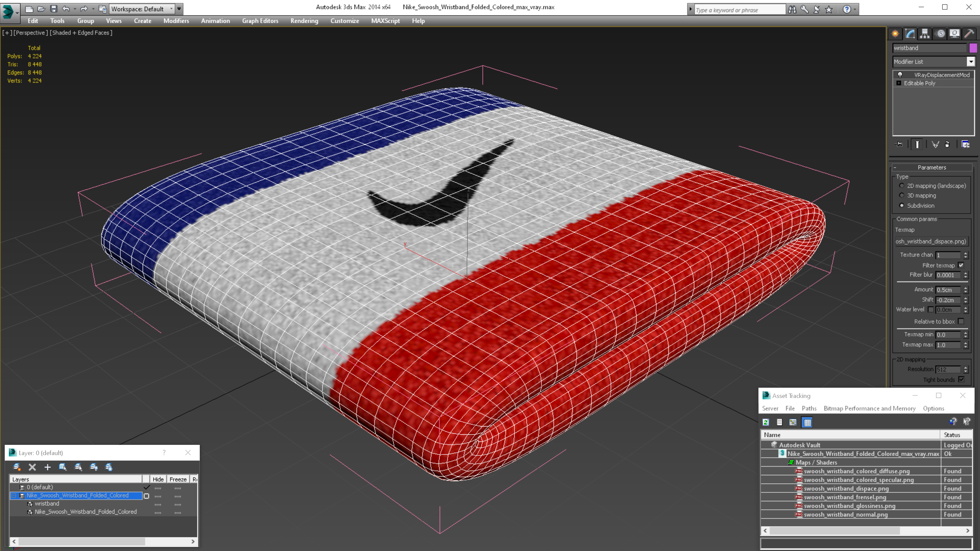Collapse the Nike_Swoosh_Wristband_Folded_Colored layer tree
980x551 pixels.
(14, 496)
